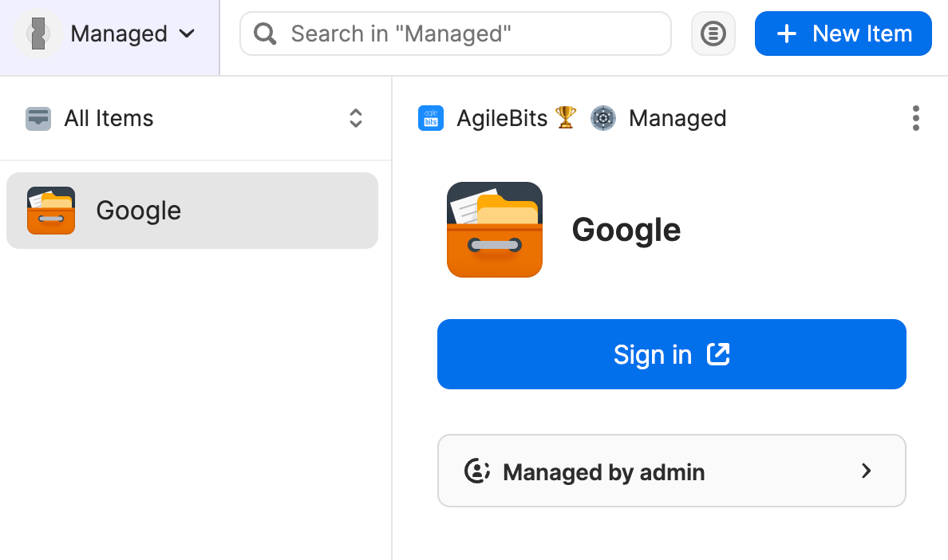
Task: Open the three-dot options menu
Action: [915, 118]
